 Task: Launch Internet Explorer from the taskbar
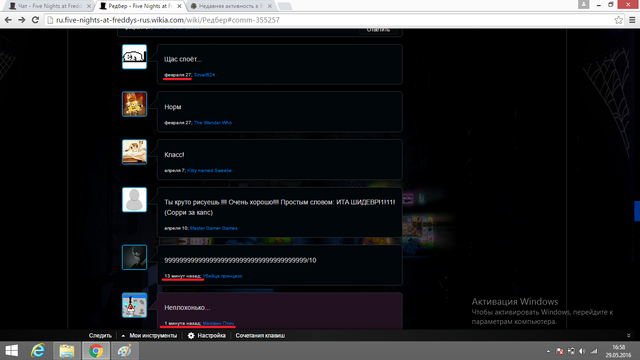coord(38,351)
